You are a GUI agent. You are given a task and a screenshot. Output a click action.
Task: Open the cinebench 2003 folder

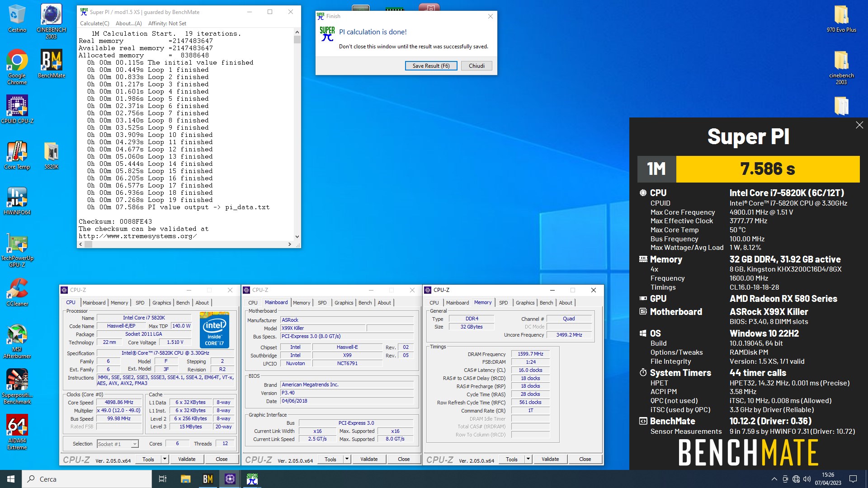[841, 66]
